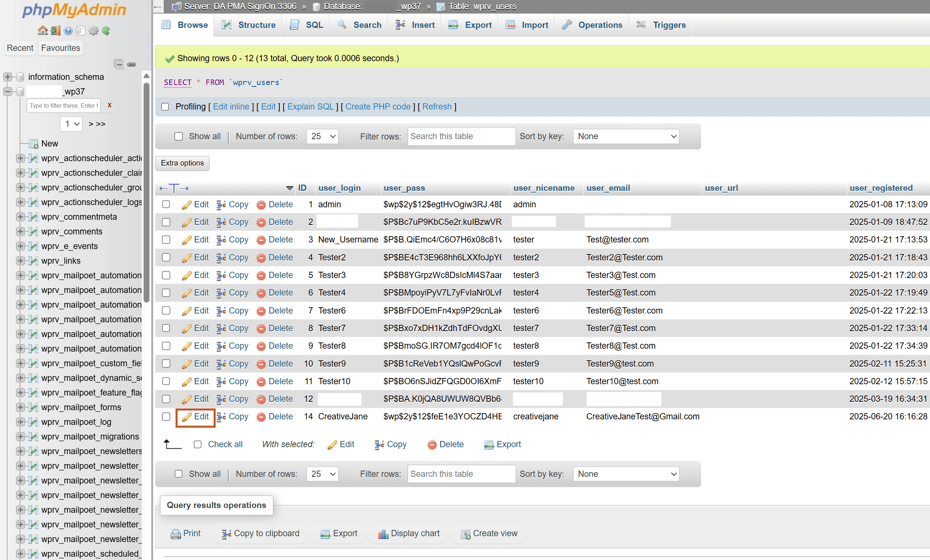The width and height of the screenshot is (930, 560).
Task: Click Copy icon for Tester9 row
Action: tap(221, 364)
